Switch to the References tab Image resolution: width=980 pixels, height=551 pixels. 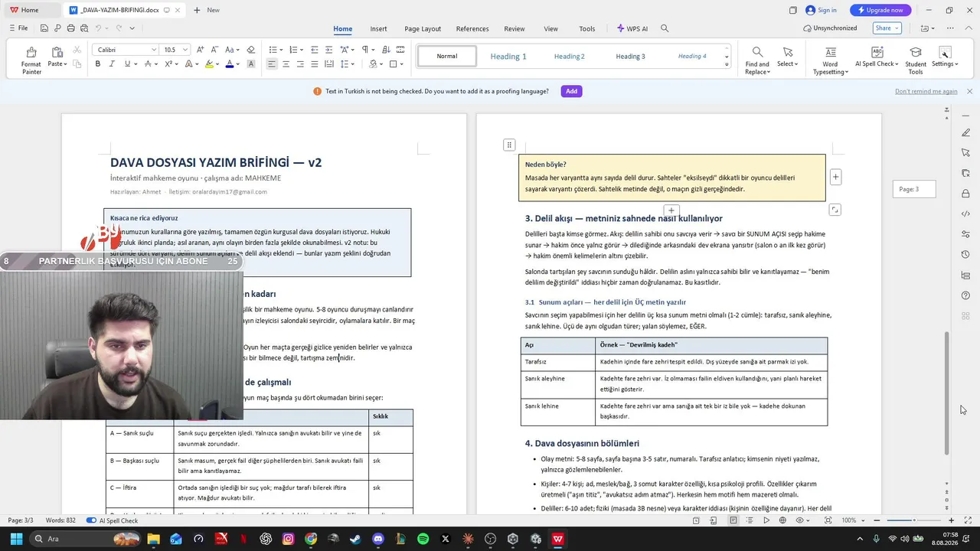(x=472, y=28)
